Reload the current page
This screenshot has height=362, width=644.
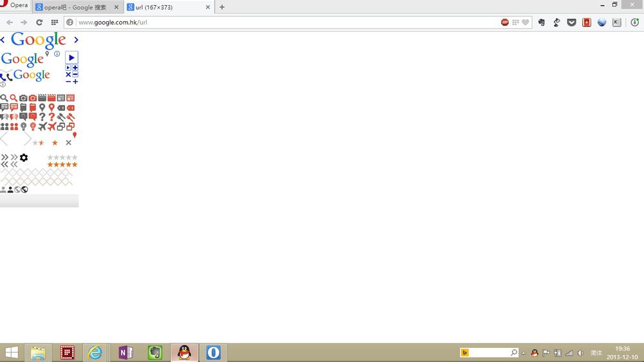coord(39,22)
